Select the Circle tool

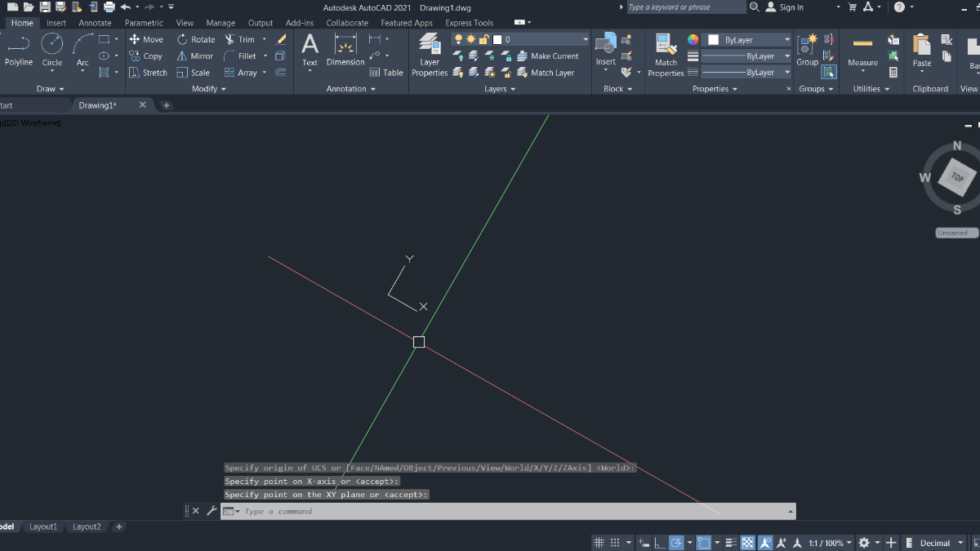pyautogui.click(x=52, y=49)
